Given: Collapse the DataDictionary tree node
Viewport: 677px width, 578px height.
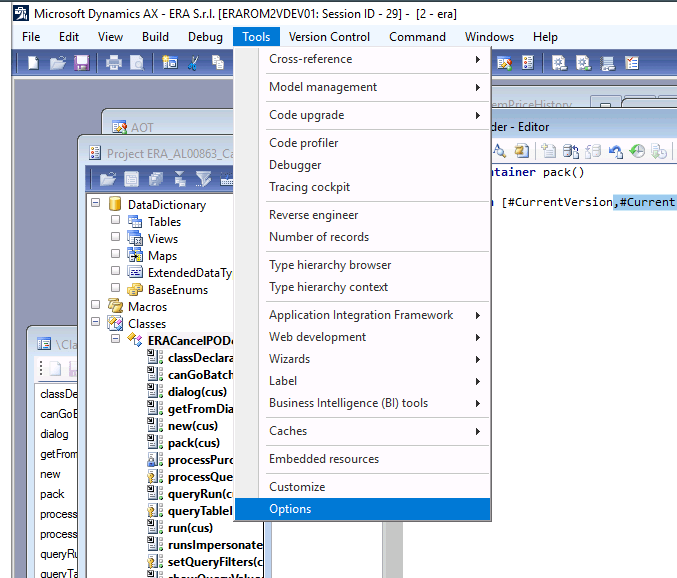Looking at the screenshot, I should click(96, 204).
